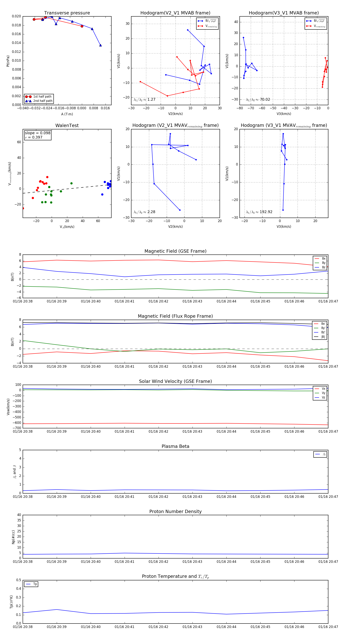Click the Vx legend entry in Solar Wind plot

coord(320,389)
